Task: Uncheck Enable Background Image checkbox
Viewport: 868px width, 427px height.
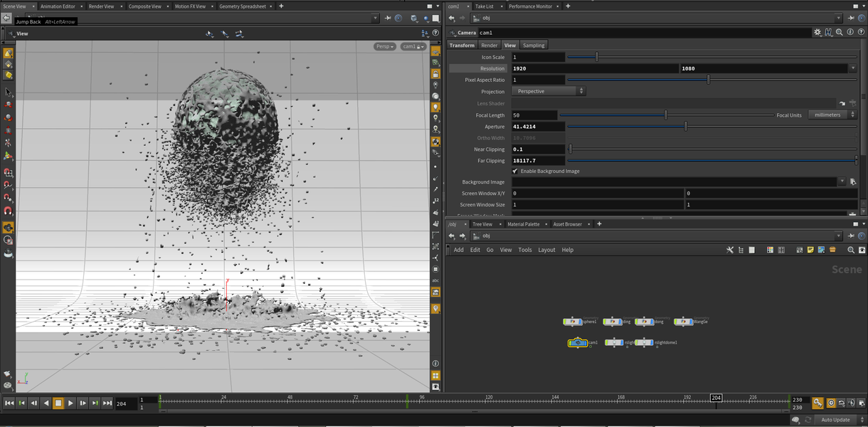Action: point(515,172)
